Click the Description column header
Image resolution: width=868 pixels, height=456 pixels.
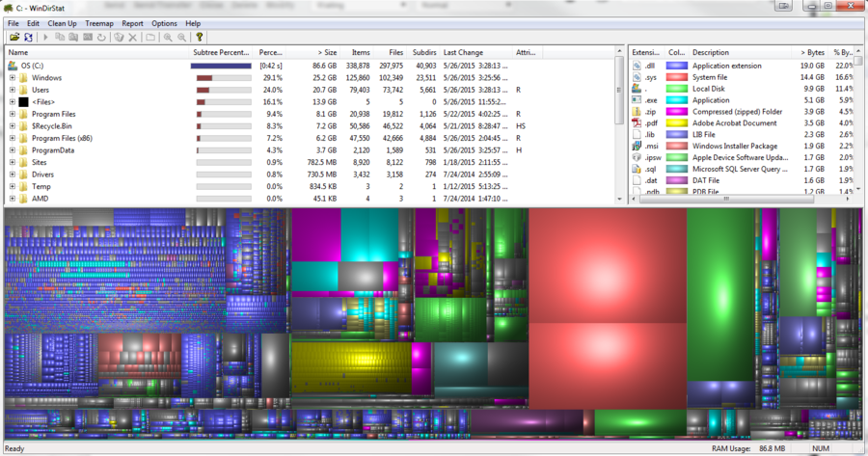tap(711, 52)
